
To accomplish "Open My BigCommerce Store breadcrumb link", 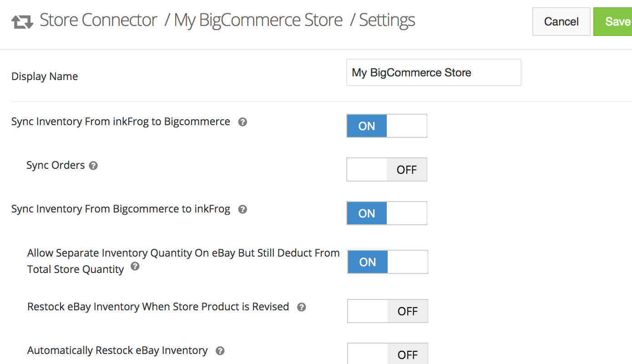I will pyautogui.click(x=258, y=20).
